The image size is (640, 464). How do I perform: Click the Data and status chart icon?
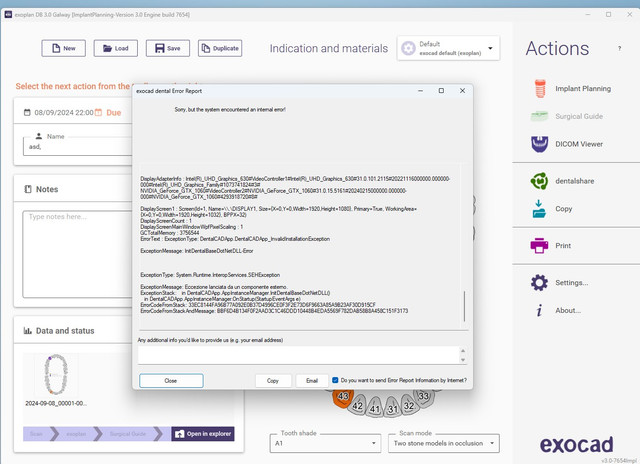point(27,331)
